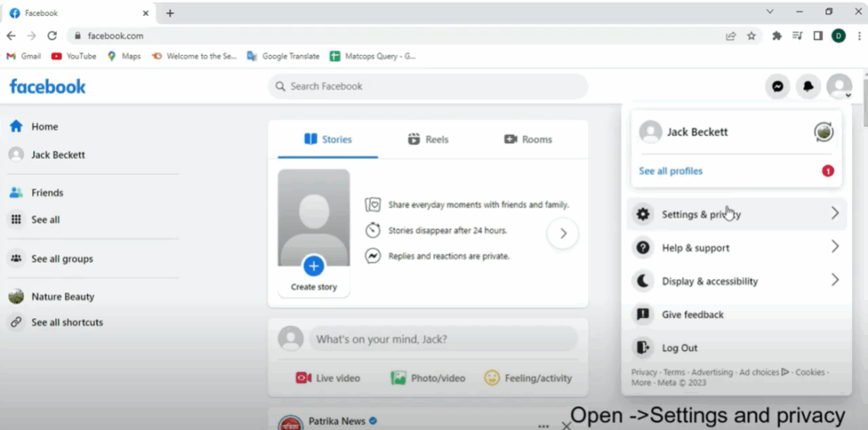
Task: Open the notifications bell
Action: [x=808, y=87]
